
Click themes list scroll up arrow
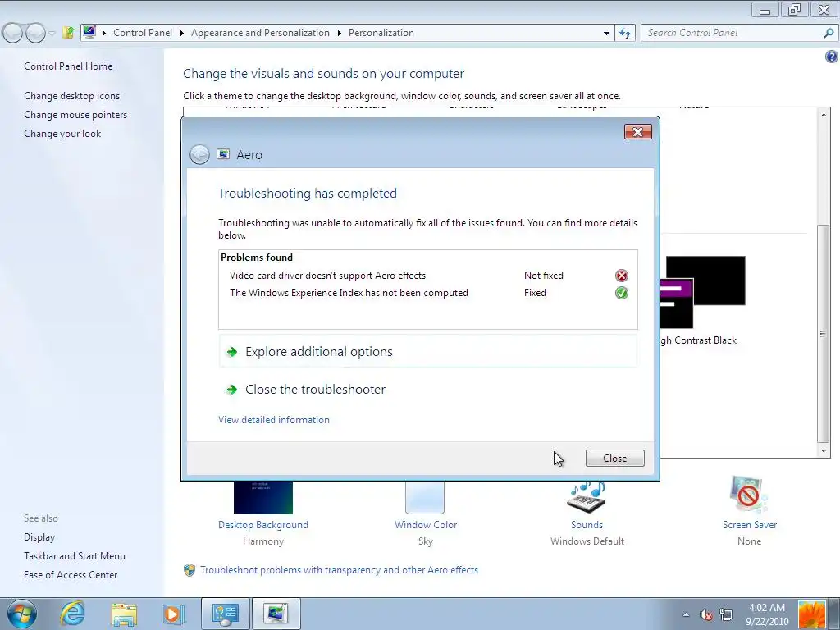pyautogui.click(x=824, y=115)
